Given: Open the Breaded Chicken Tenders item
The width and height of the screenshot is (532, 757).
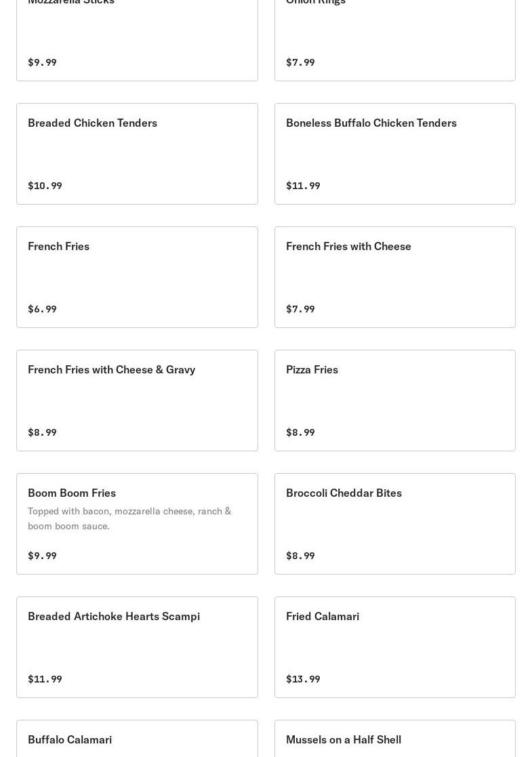Looking at the screenshot, I should pyautogui.click(x=137, y=154).
